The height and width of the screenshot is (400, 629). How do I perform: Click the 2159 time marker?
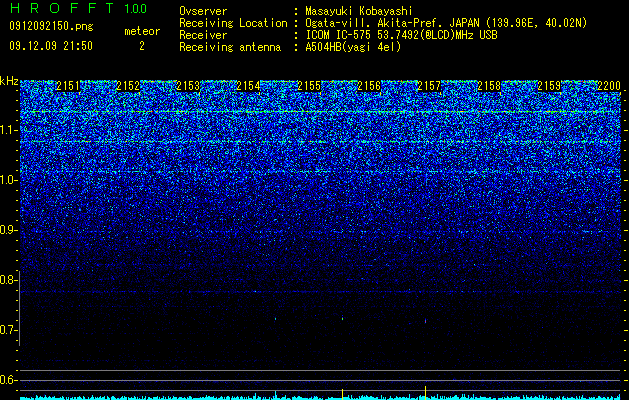549,86
